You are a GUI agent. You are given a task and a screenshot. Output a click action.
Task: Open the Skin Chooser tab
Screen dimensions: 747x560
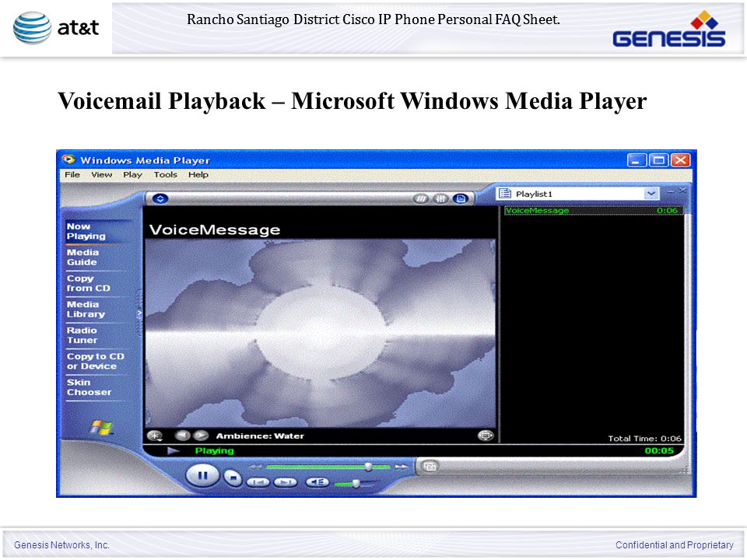tap(89, 387)
